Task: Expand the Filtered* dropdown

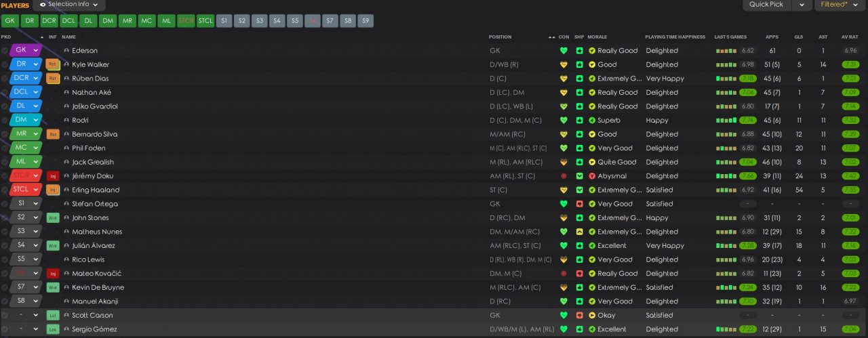Action: click(x=839, y=5)
